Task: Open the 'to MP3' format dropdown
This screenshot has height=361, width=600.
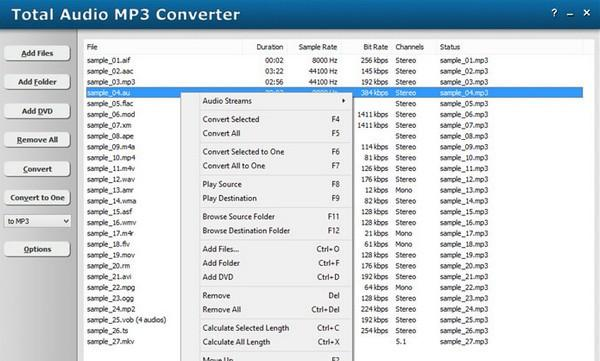Action: pos(38,221)
